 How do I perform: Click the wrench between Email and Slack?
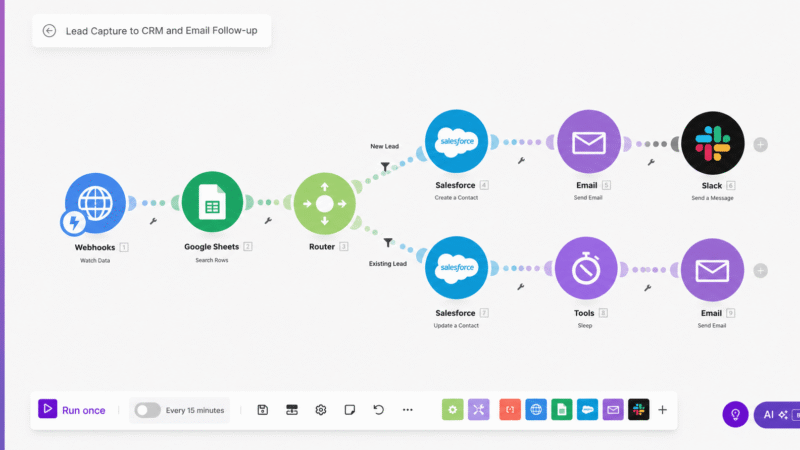pyautogui.click(x=651, y=162)
